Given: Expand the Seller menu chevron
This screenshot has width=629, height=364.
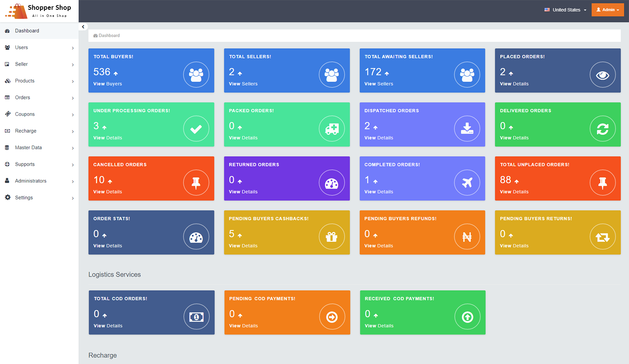Looking at the screenshot, I should click(x=73, y=64).
